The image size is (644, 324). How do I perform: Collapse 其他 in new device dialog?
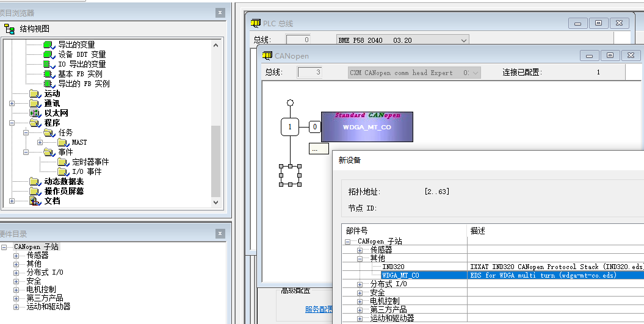[360, 259]
